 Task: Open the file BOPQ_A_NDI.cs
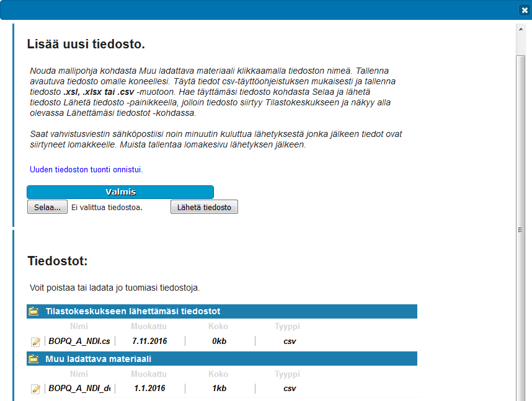click(x=79, y=342)
